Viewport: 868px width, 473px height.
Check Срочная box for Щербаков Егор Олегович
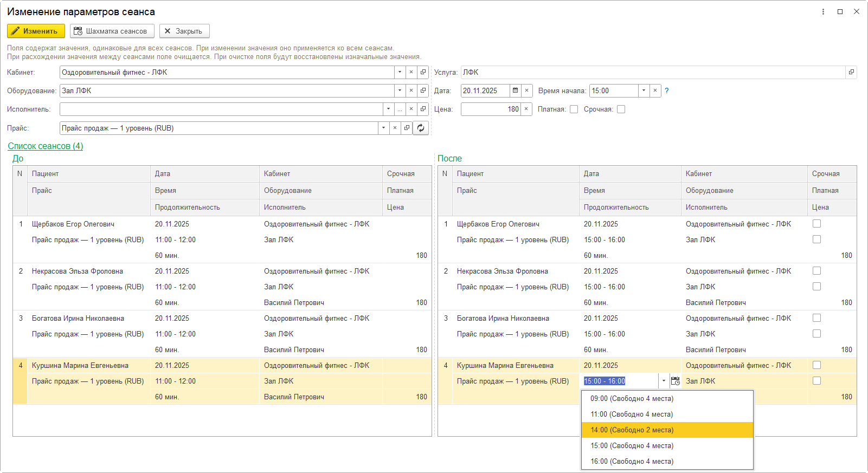(x=816, y=224)
